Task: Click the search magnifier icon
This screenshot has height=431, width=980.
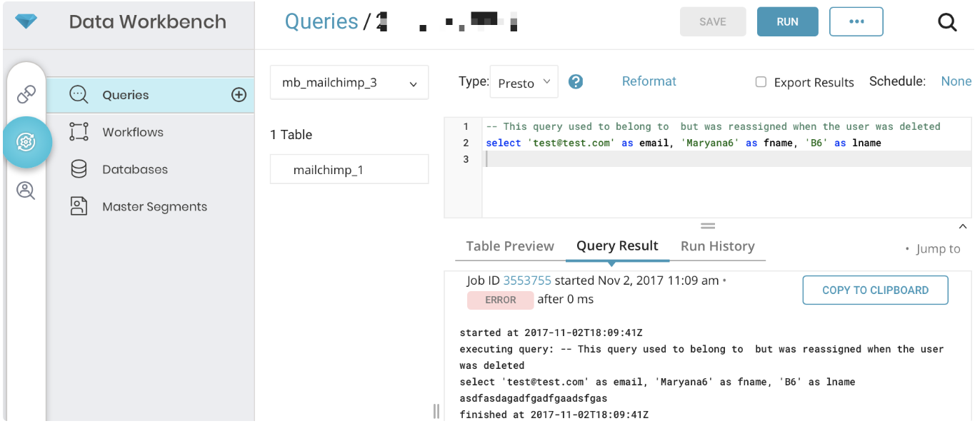Action: pyautogui.click(x=947, y=22)
